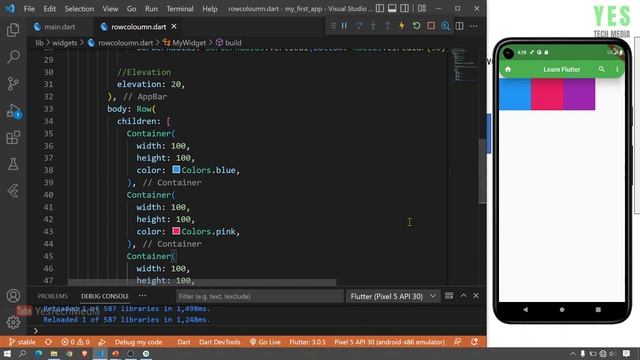Open the Accounts icon in activity bar

tap(13, 296)
